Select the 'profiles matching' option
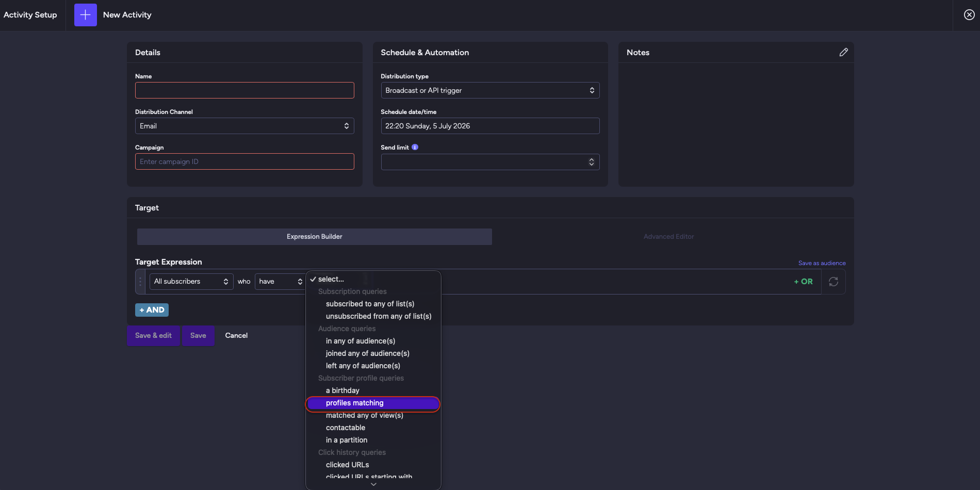 coord(373,403)
